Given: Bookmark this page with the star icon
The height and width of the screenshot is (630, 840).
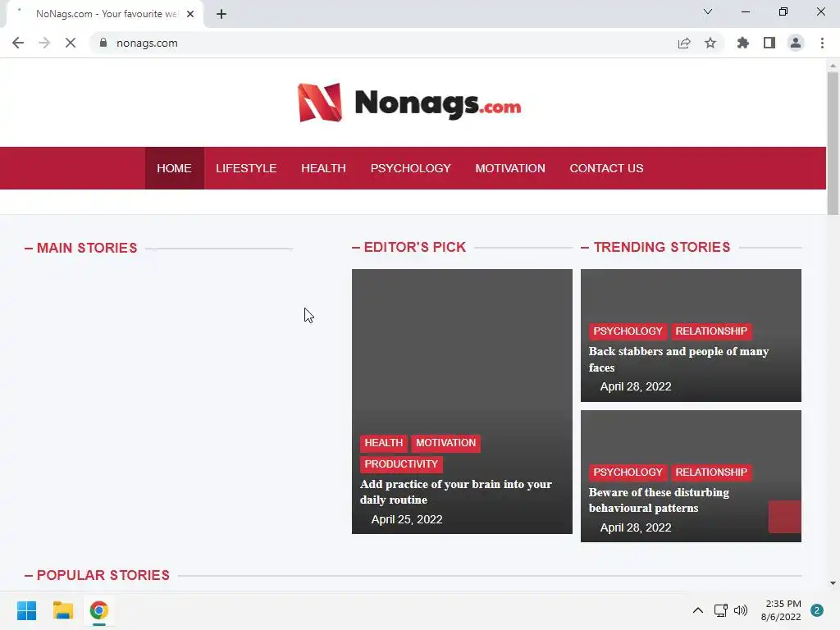Looking at the screenshot, I should click(710, 43).
